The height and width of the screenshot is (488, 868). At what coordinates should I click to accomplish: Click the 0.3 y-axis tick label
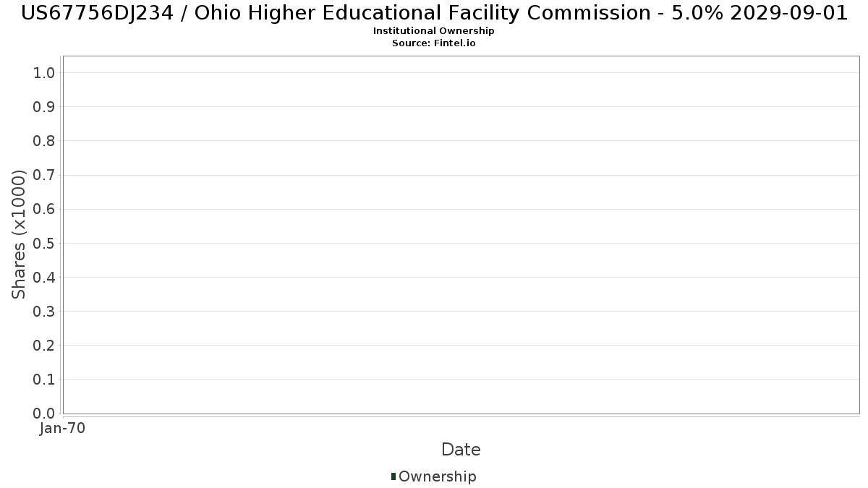[x=44, y=312]
